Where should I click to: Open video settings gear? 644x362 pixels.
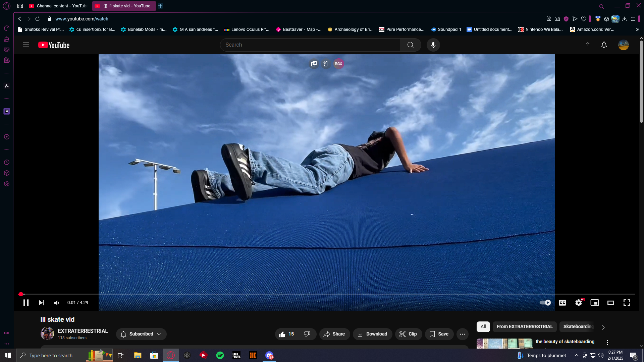point(579,303)
